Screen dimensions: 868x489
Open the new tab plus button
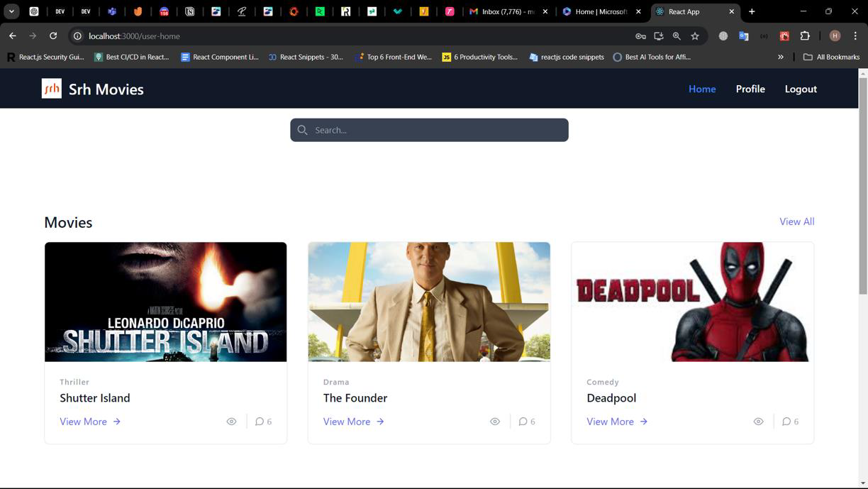click(752, 11)
